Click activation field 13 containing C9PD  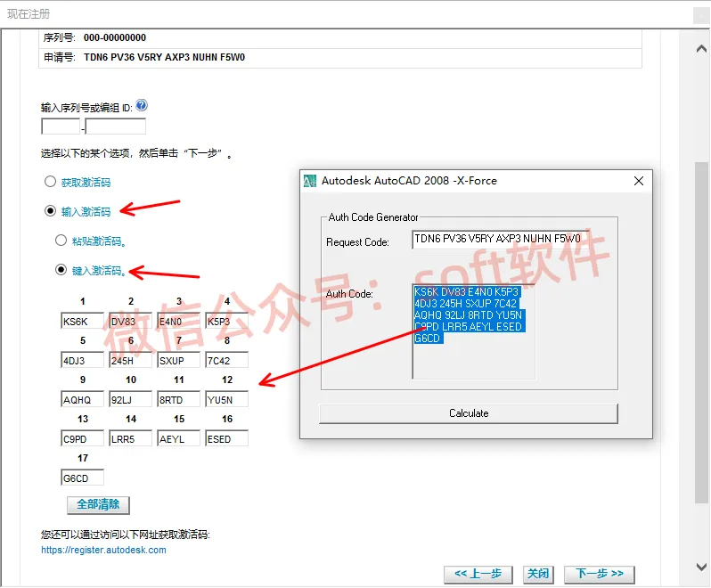click(x=83, y=438)
